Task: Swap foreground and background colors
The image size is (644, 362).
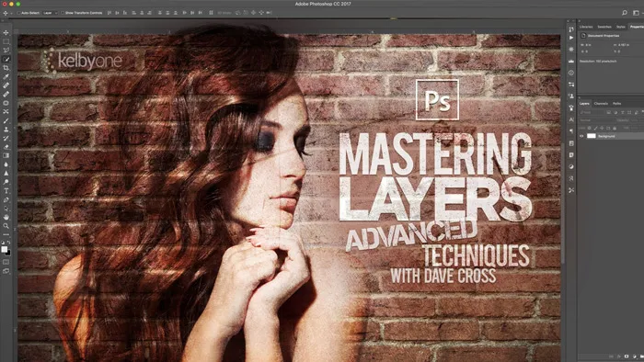Action: point(8,243)
